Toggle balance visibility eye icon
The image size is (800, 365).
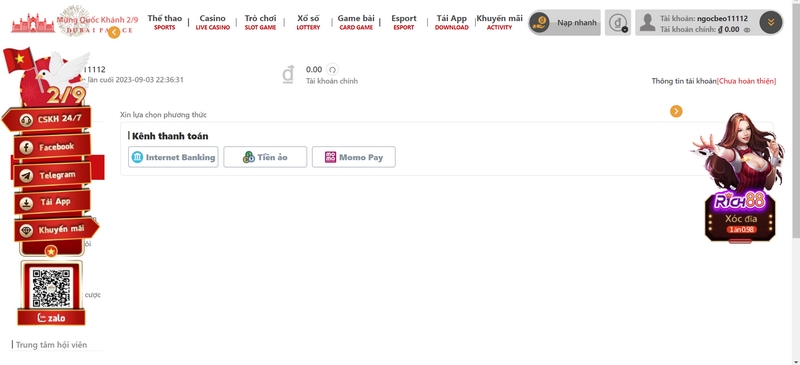point(747,30)
